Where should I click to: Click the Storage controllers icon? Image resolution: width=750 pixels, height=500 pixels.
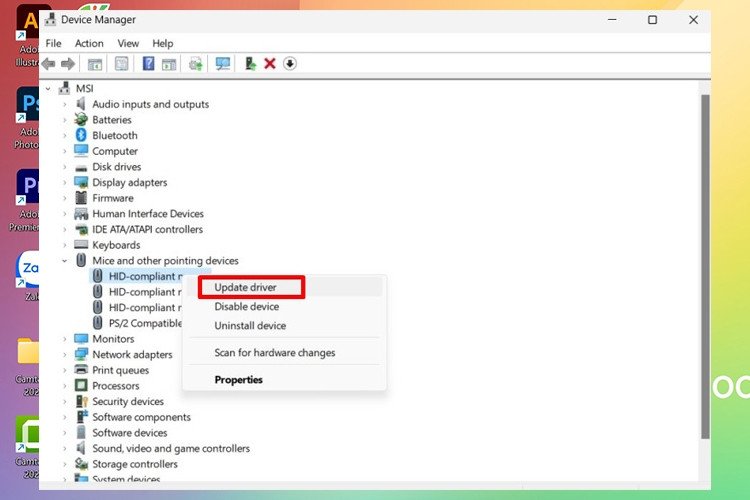coord(81,464)
